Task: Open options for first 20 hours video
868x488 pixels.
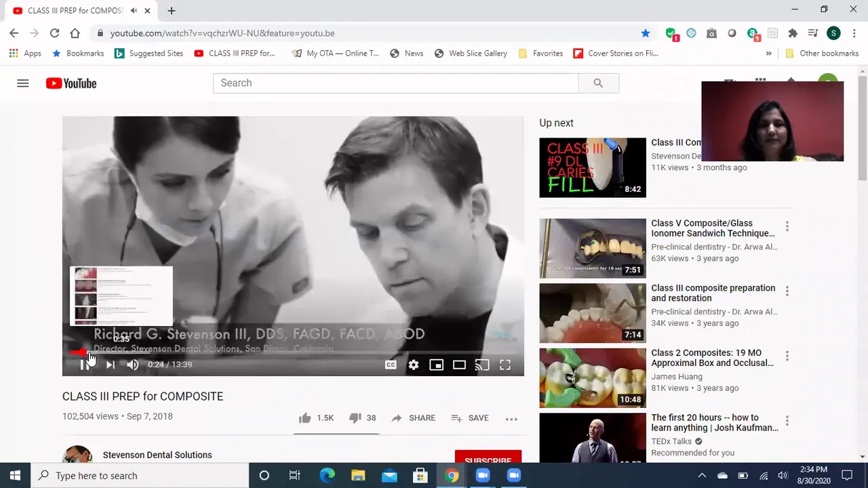Action: tap(787, 421)
